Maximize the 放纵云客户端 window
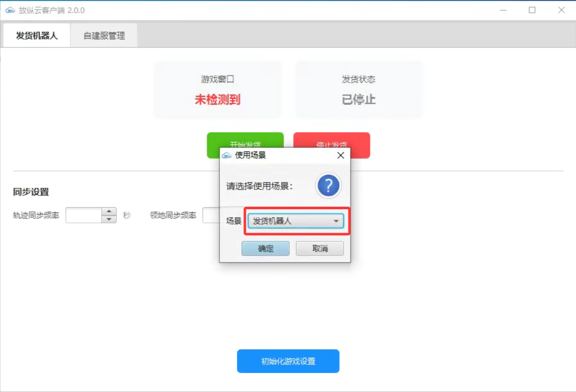576x392 pixels. [x=532, y=10]
